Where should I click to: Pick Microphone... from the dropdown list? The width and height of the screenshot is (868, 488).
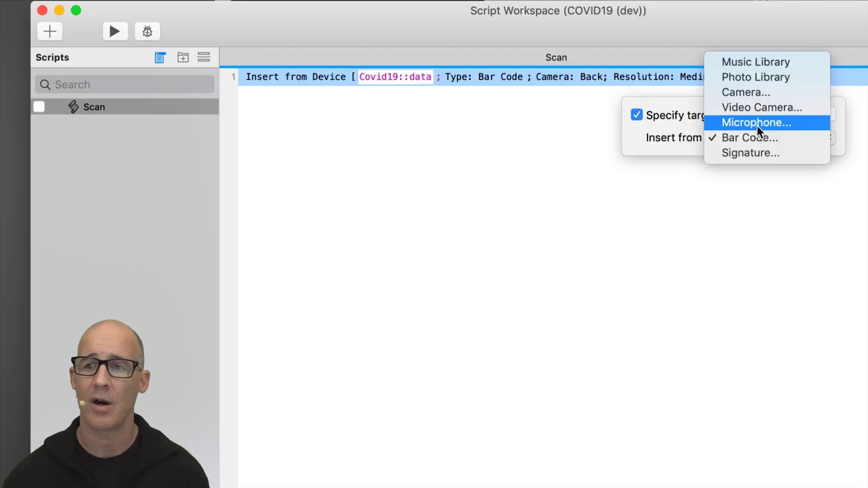(767, 123)
